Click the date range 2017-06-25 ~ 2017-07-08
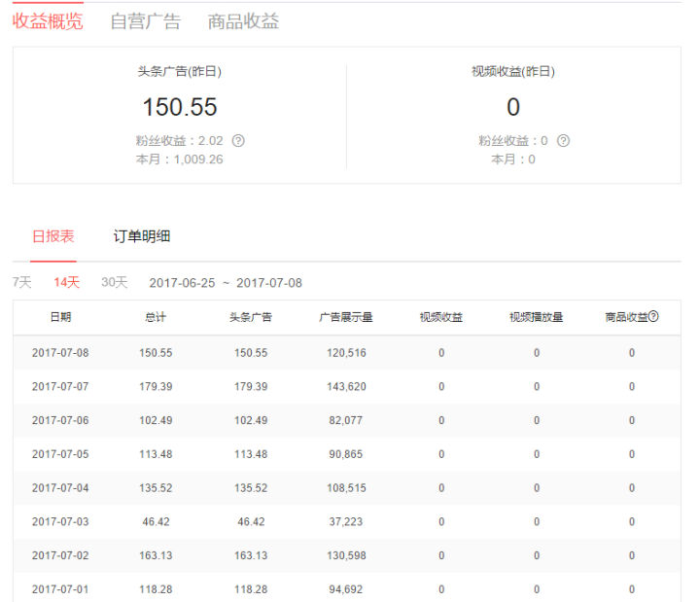This screenshot has height=602, width=700. click(x=226, y=283)
